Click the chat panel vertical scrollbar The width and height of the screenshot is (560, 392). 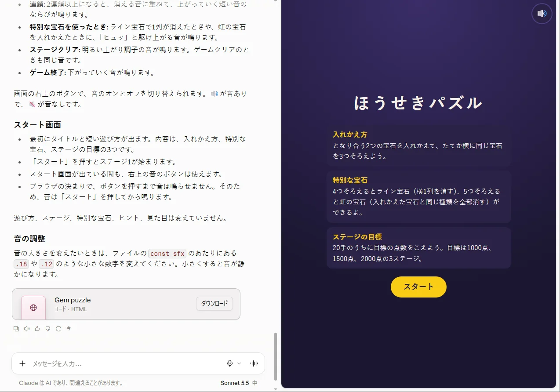tap(276, 356)
